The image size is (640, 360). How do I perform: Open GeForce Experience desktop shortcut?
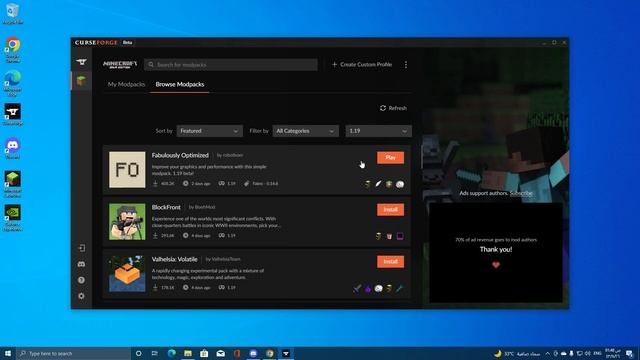[13, 218]
